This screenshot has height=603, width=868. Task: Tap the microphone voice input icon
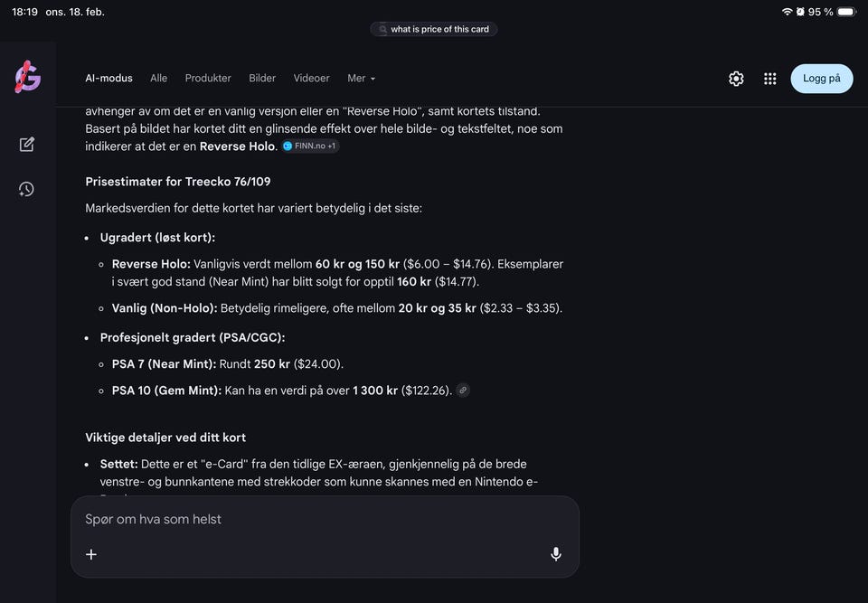coord(556,554)
